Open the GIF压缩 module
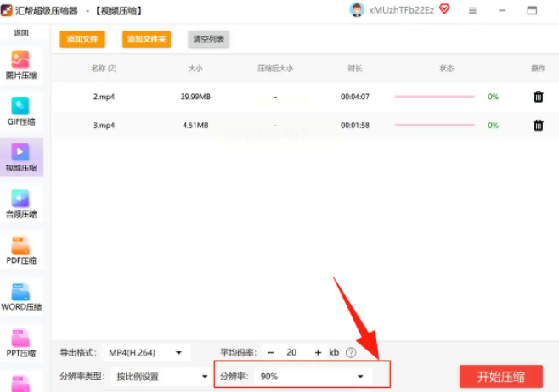The height and width of the screenshot is (392, 559). tap(21, 112)
